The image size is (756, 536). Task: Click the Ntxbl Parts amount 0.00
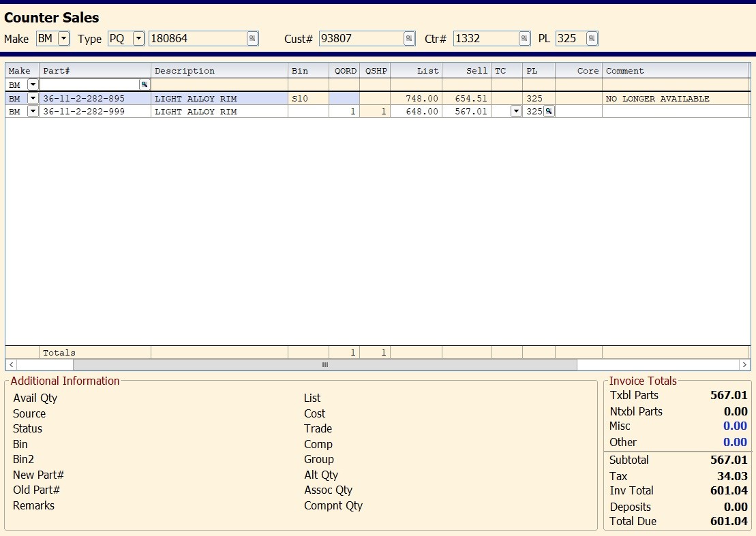coord(736,411)
